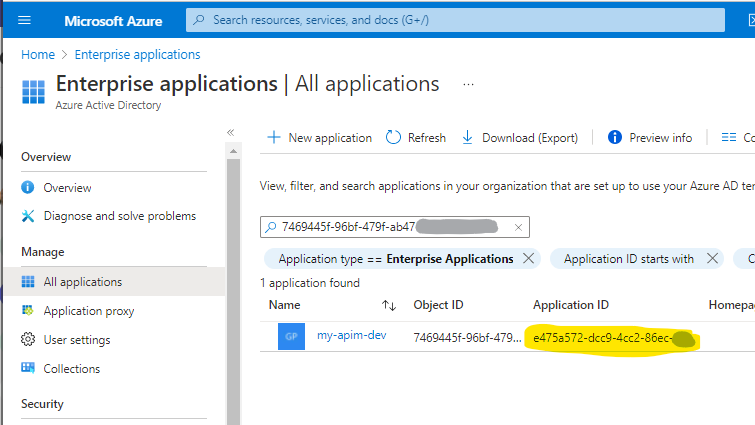The height and width of the screenshot is (425, 755).
Task: Click the Overview info icon
Action: [27, 187]
